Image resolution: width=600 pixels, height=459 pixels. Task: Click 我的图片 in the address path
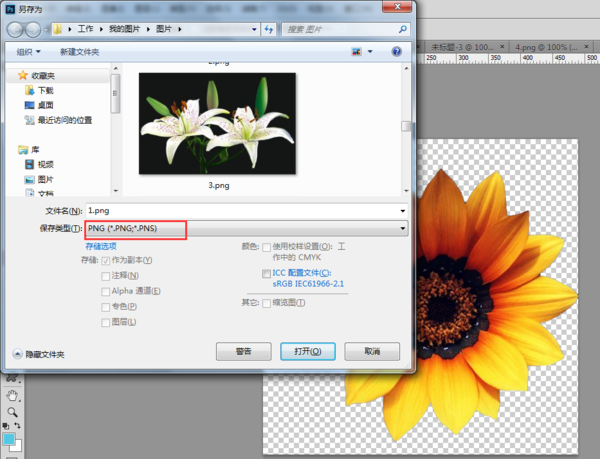(124, 29)
